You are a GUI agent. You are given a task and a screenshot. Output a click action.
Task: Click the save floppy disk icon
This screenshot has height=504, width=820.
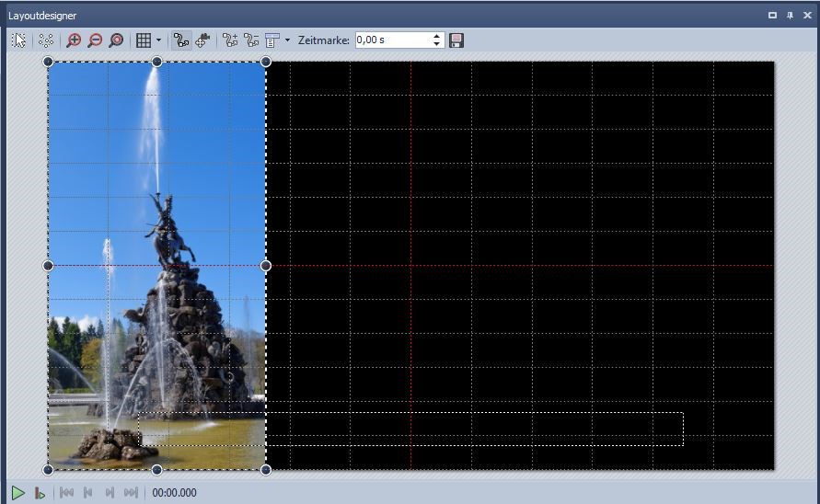(456, 40)
